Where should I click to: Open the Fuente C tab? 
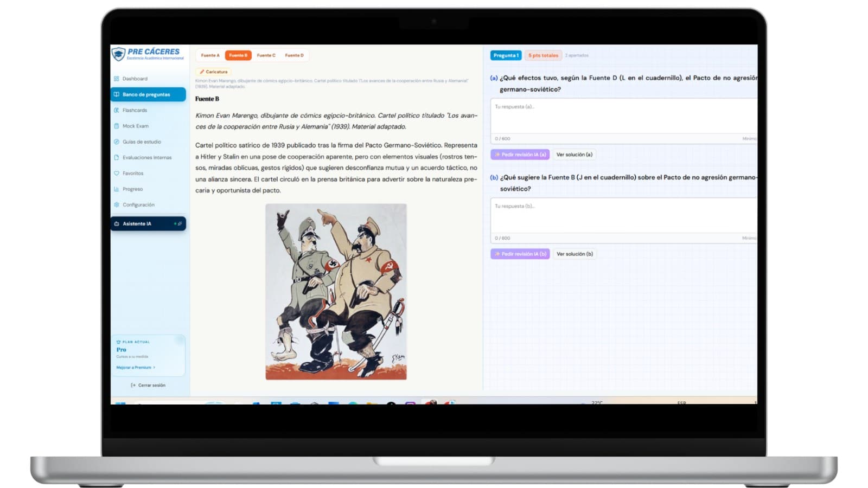click(266, 55)
